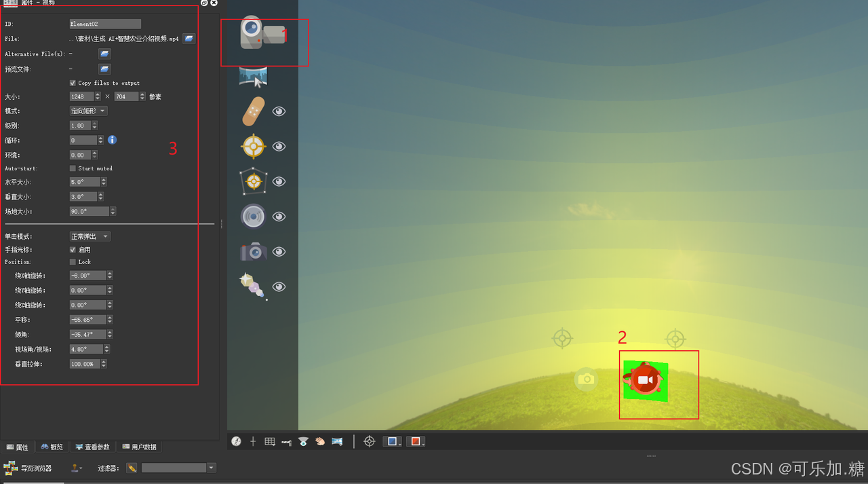Click the ID field containing Element02

105,24
